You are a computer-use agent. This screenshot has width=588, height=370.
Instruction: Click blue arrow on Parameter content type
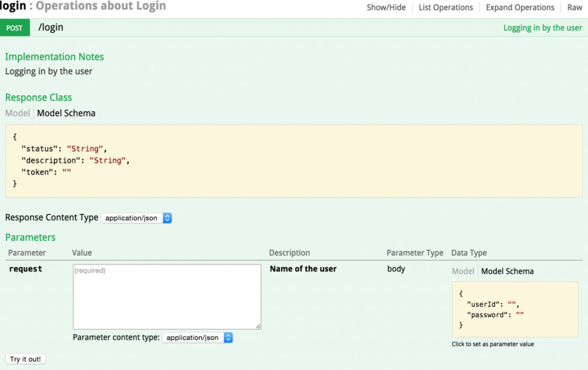(228, 338)
